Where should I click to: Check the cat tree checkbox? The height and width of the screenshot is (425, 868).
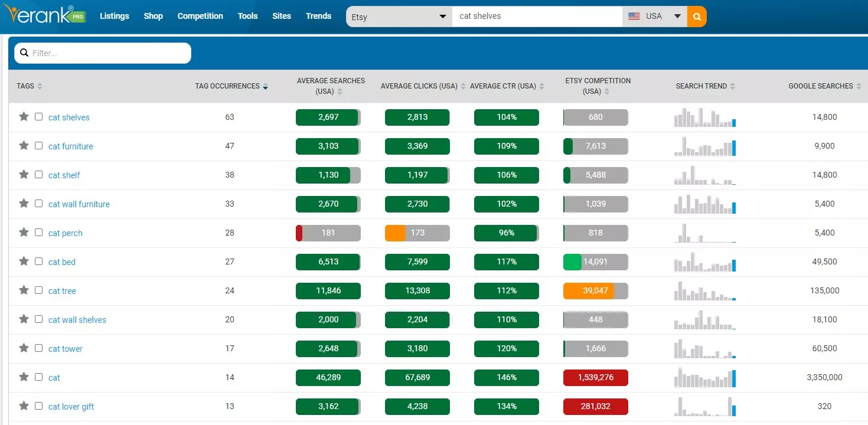[38, 290]
